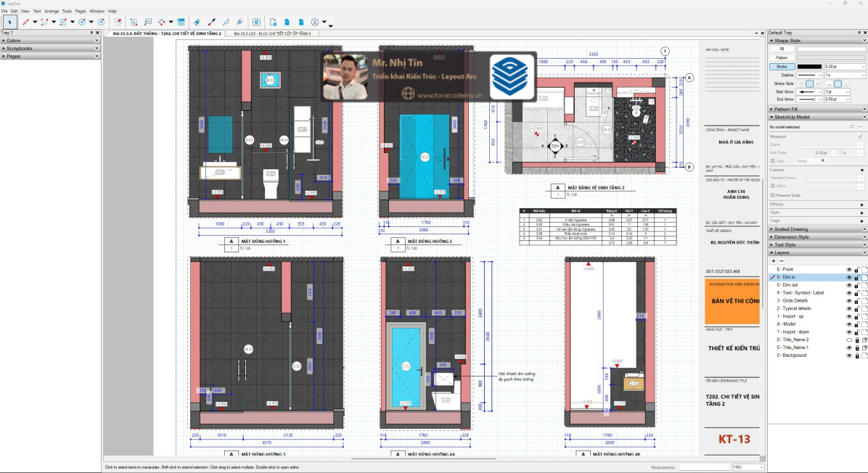Add a new page from toolbar

coord(273,22)
